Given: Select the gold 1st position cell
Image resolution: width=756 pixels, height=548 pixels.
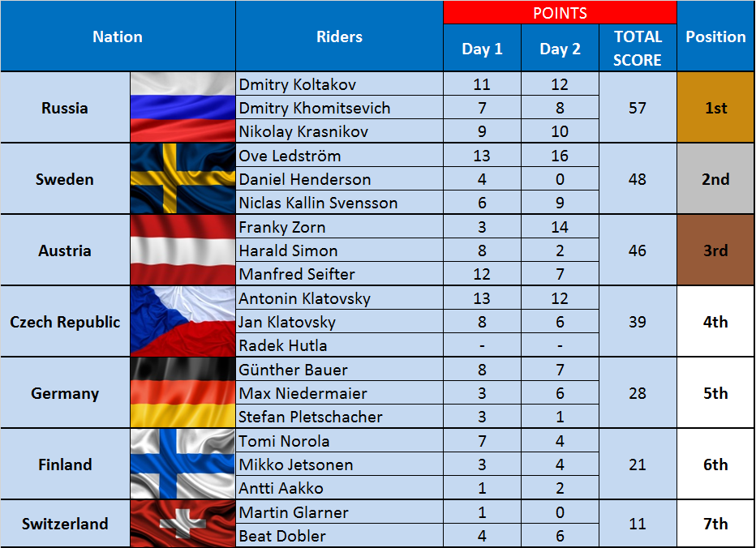Looking at the screenshot, I should [715, 108].
